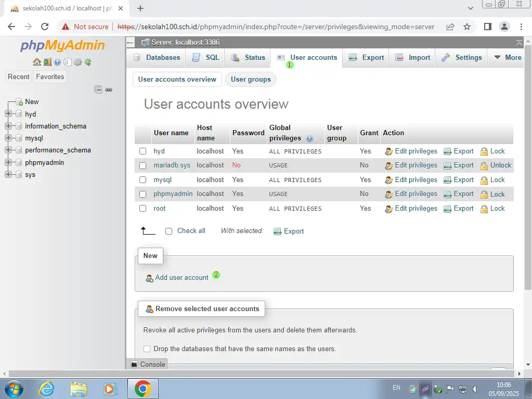Click the New item in database tree
This screenshot has height=399, width=532.
pyautogui.click(x=32, y=102)
